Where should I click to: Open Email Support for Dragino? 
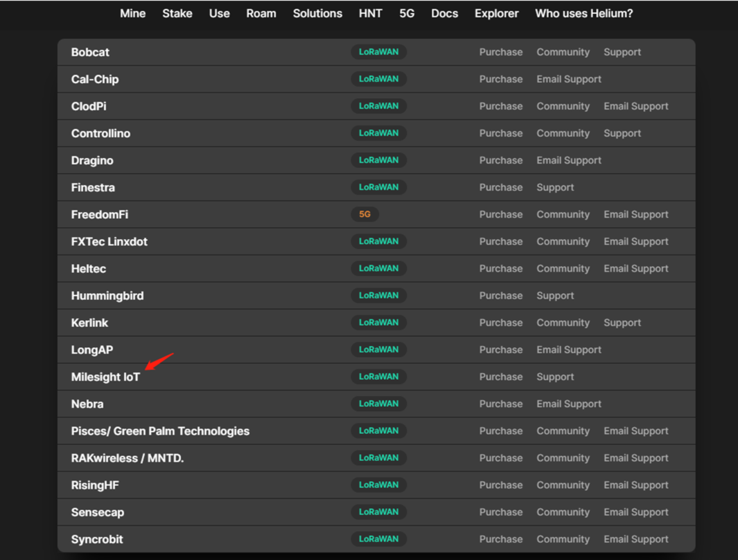pos(569,161)
